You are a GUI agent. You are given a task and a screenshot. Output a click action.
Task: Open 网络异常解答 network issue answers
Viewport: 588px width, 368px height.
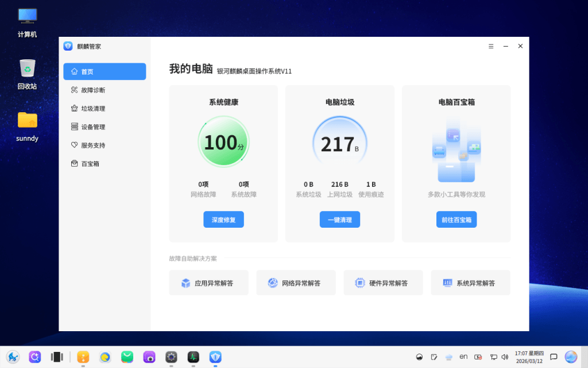coord(296,283)
